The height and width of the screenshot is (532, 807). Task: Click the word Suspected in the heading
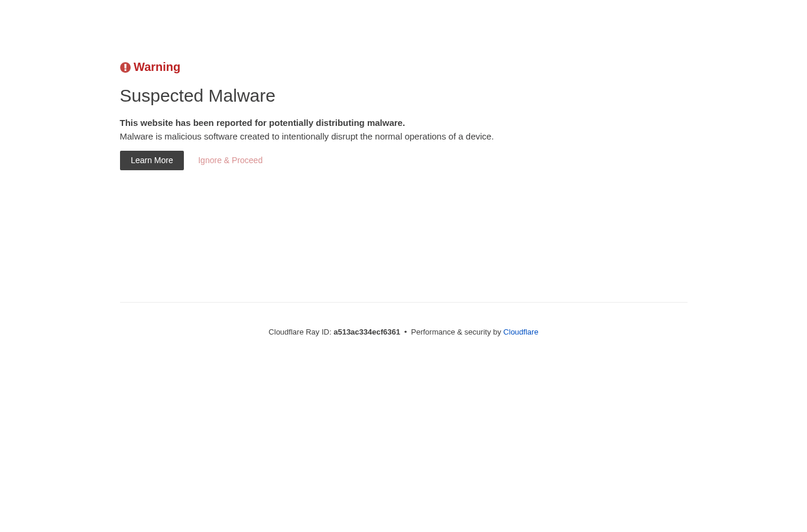(x=161, y=96)
